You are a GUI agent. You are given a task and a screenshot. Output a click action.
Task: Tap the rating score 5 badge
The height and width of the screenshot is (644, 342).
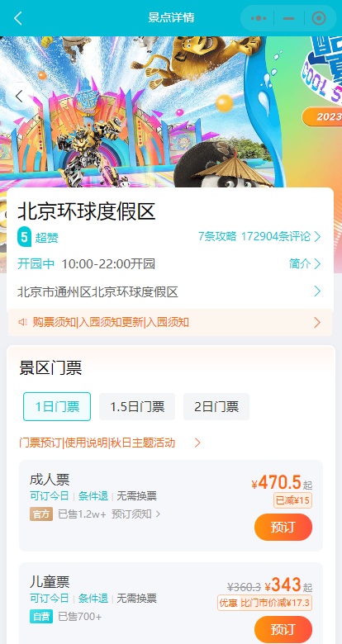click(24, 237)
